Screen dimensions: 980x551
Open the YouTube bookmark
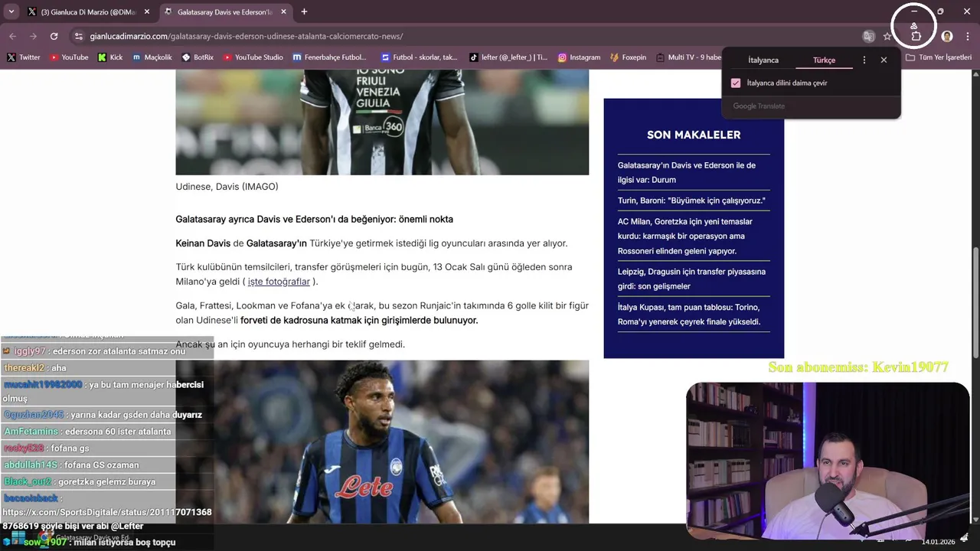coord(70,57)
